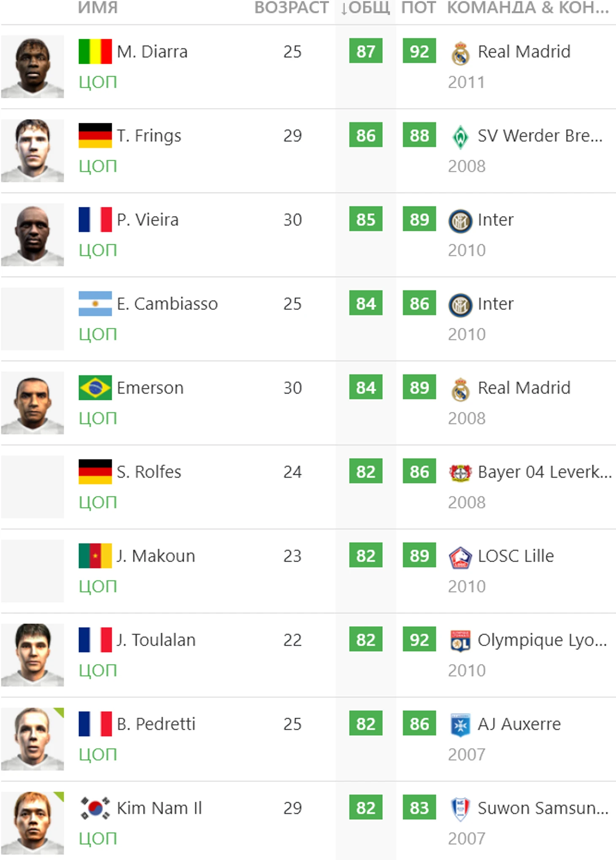This screenshot has height=860, width=616.
Task: Click Emerson's player face thumbnail
Action: 32,403
